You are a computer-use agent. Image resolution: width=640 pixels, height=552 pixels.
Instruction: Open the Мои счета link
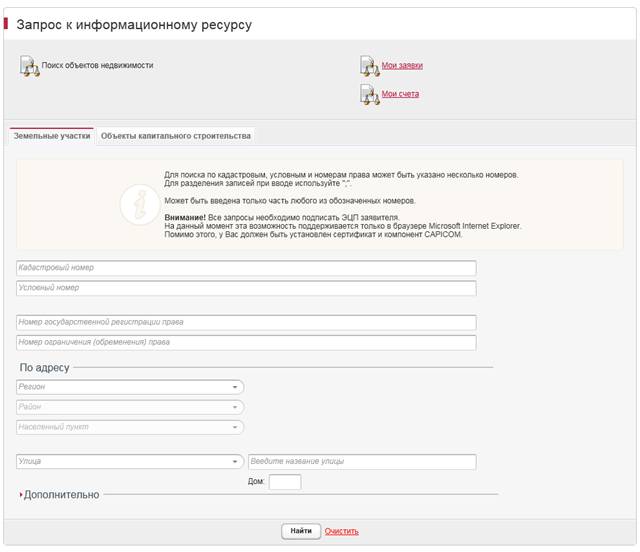point(400,94)
